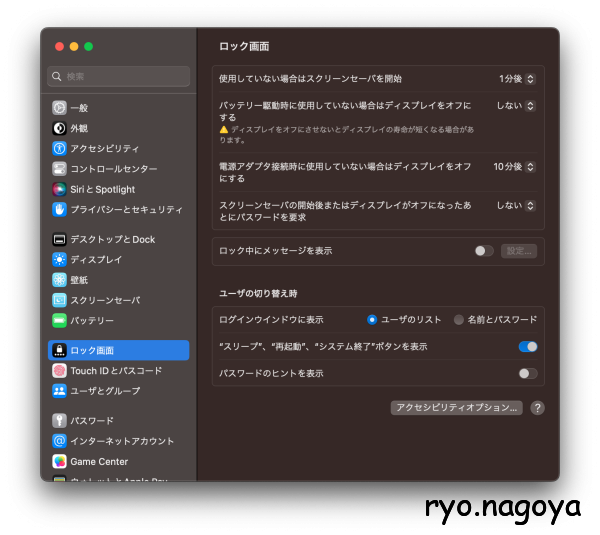The width and height of the screenshot is (600, 535).
Task: Enable the ロック中にメッセージを表示 toggle
Action: pos(484,251)
